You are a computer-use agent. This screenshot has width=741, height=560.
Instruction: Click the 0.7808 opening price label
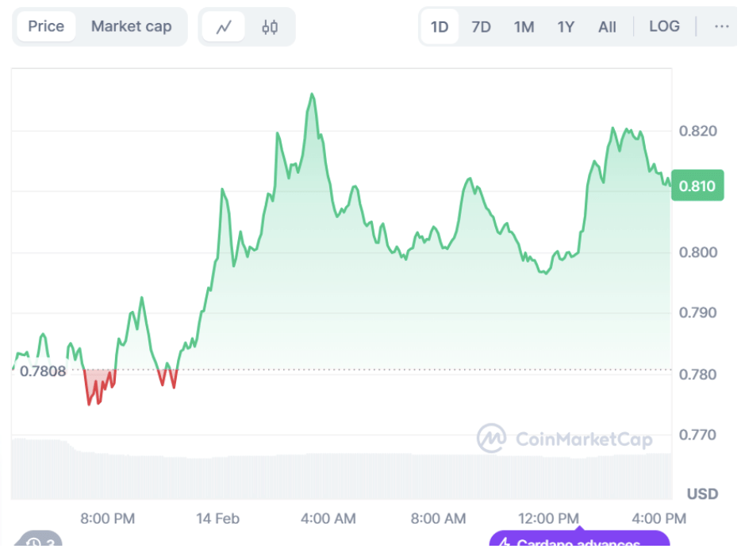[43, 370]
